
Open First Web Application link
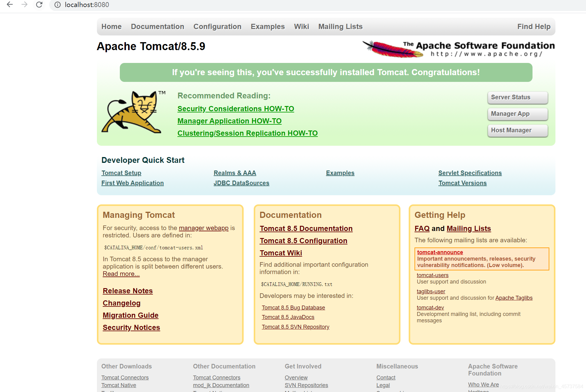pos(133,183)
